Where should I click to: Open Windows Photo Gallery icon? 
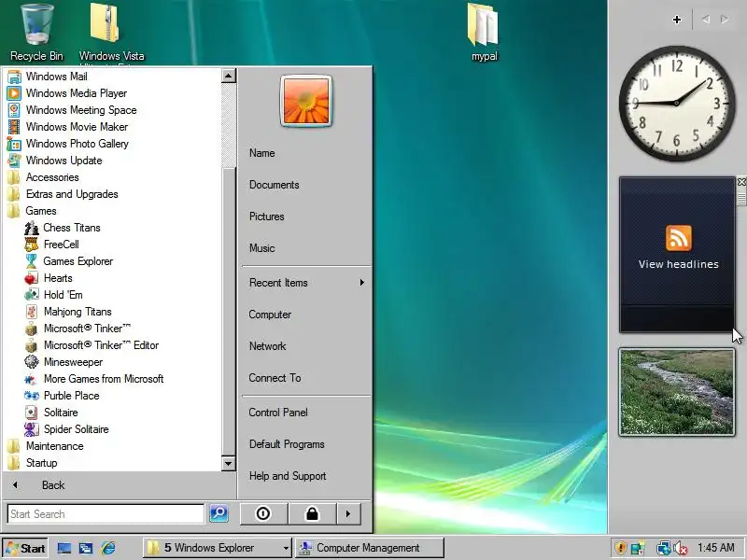click(14, 144)
